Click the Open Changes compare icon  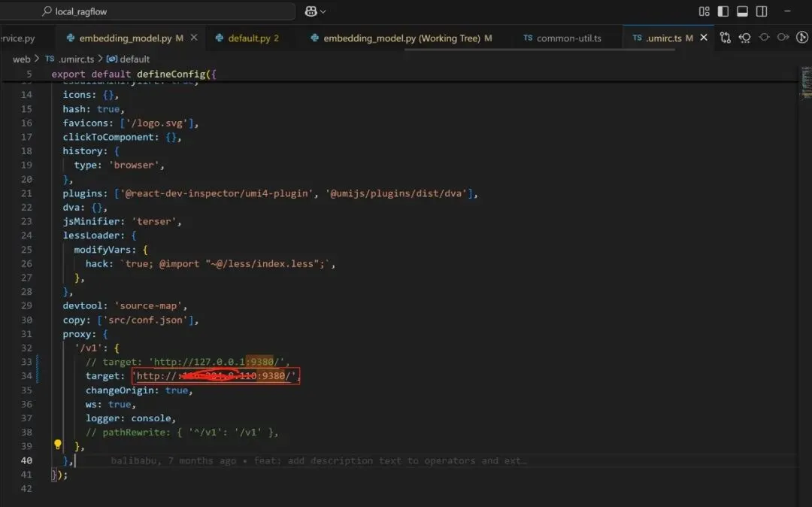(725, 38)
